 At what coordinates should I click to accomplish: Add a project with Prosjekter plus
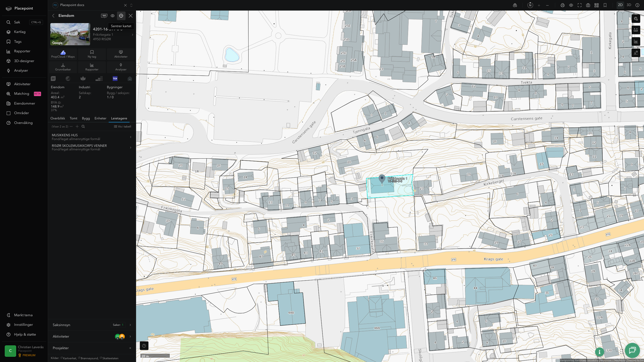(x=130, y=348)
